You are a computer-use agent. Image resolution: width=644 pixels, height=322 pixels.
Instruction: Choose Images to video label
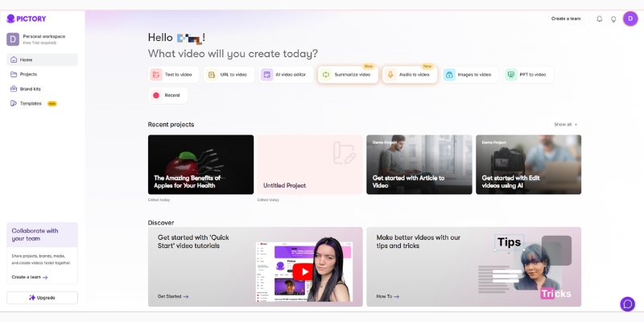click(474, 75)
